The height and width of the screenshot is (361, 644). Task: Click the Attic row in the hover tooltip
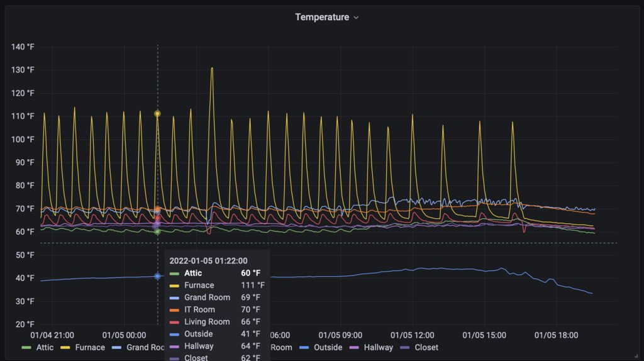(x=217, y=273)
